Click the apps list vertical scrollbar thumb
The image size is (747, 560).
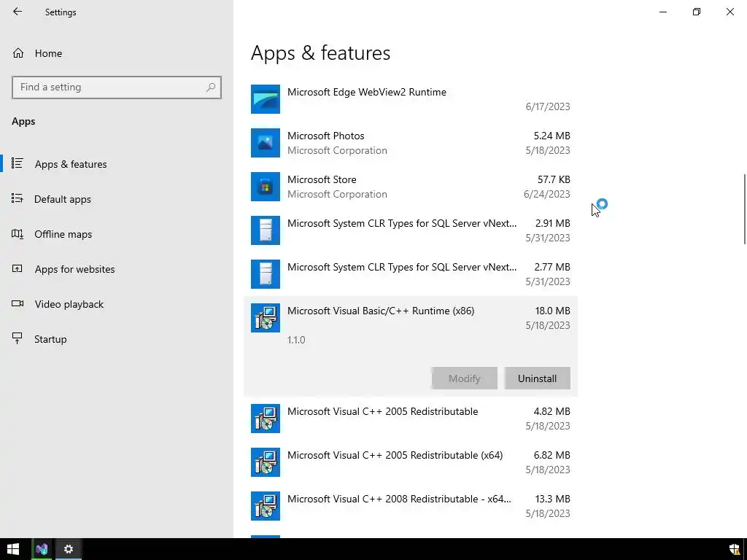point(744,209)
